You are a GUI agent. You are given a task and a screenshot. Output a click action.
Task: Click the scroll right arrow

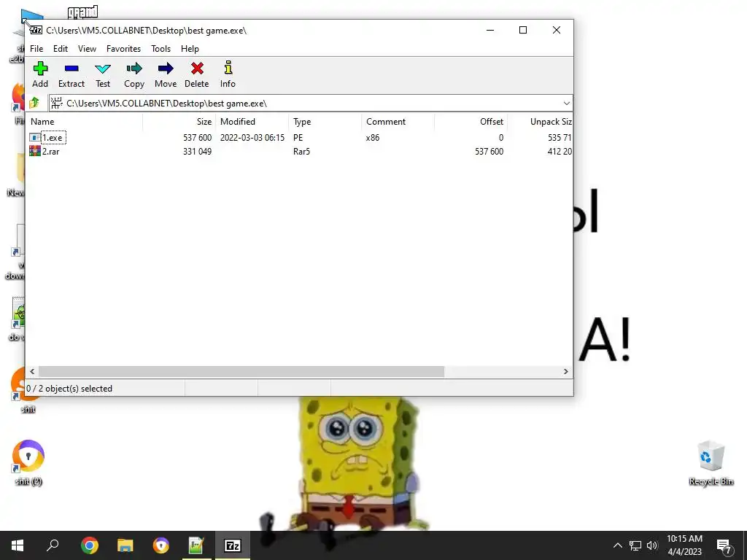[x=566, y=371]
